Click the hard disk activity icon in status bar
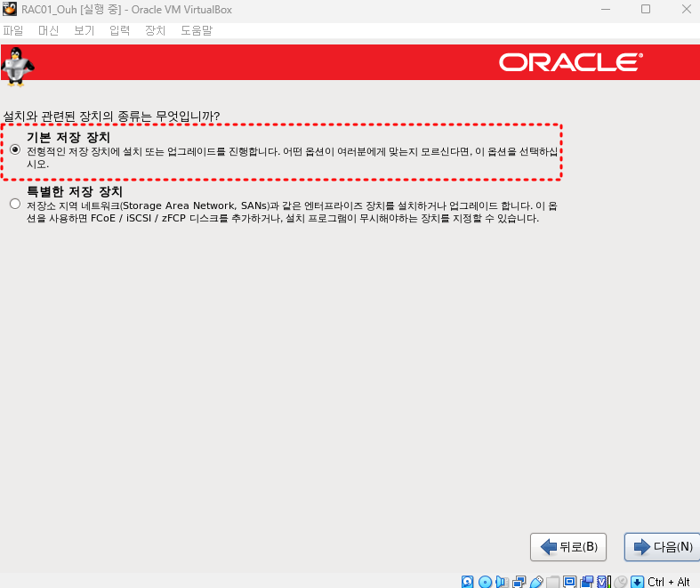 468,582
